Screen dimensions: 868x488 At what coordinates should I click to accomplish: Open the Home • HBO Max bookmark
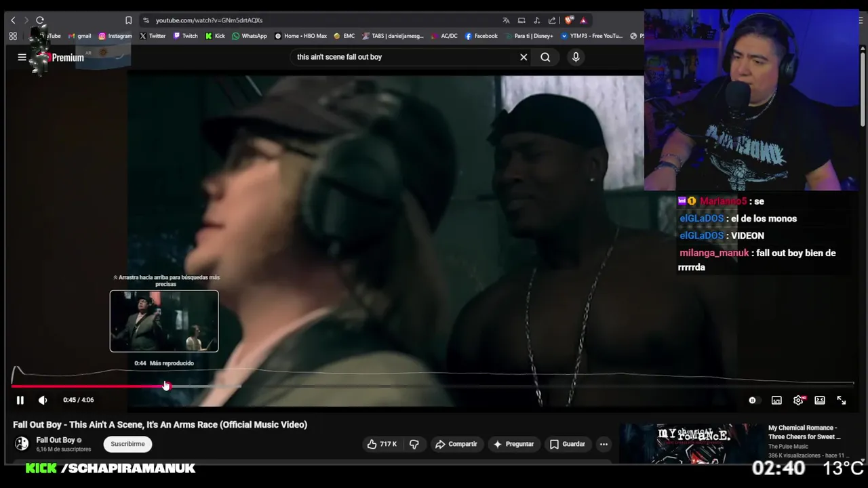300,36
